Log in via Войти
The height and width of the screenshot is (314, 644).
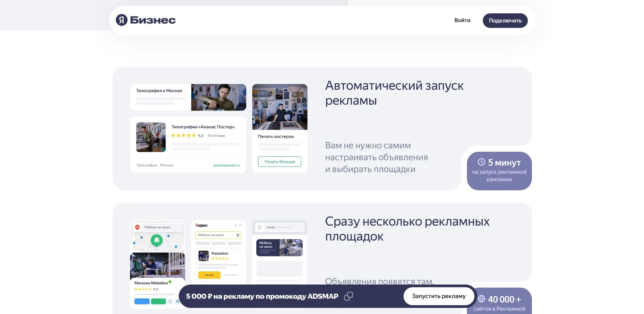click(x=462, y=20)
